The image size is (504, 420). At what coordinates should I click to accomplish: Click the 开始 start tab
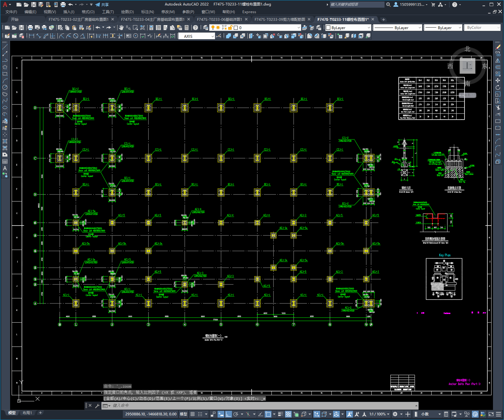(15, 19)
